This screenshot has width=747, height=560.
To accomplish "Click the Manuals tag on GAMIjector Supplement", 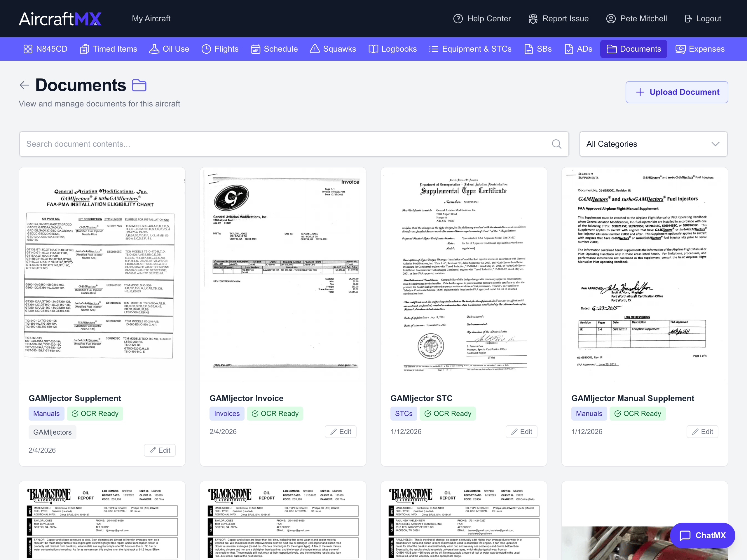I will click(x=46, y=414).
